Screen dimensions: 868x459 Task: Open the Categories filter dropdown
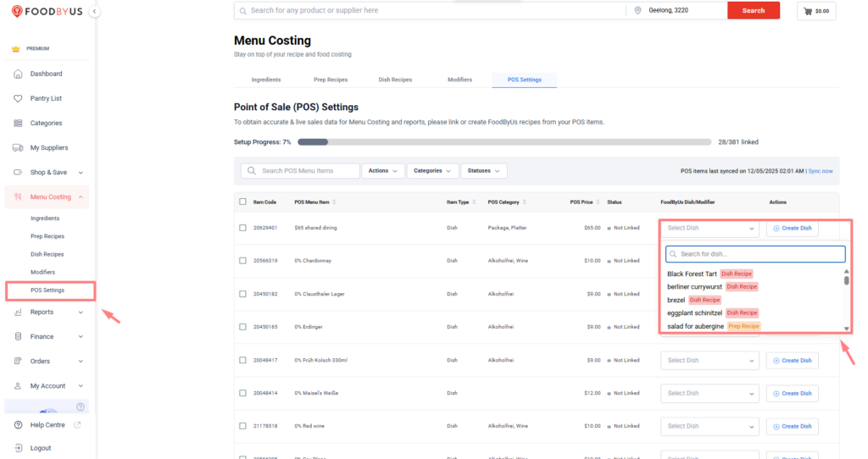click(x=431, y=171)
